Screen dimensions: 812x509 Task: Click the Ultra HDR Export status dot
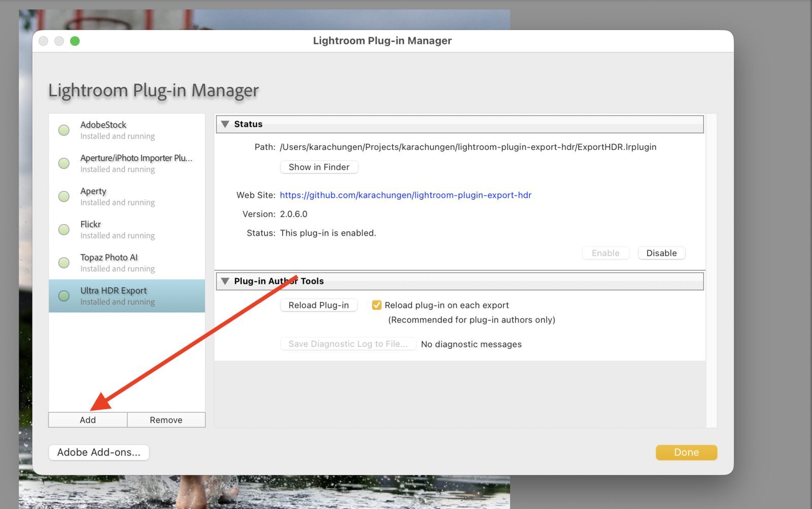coord(64,296)
